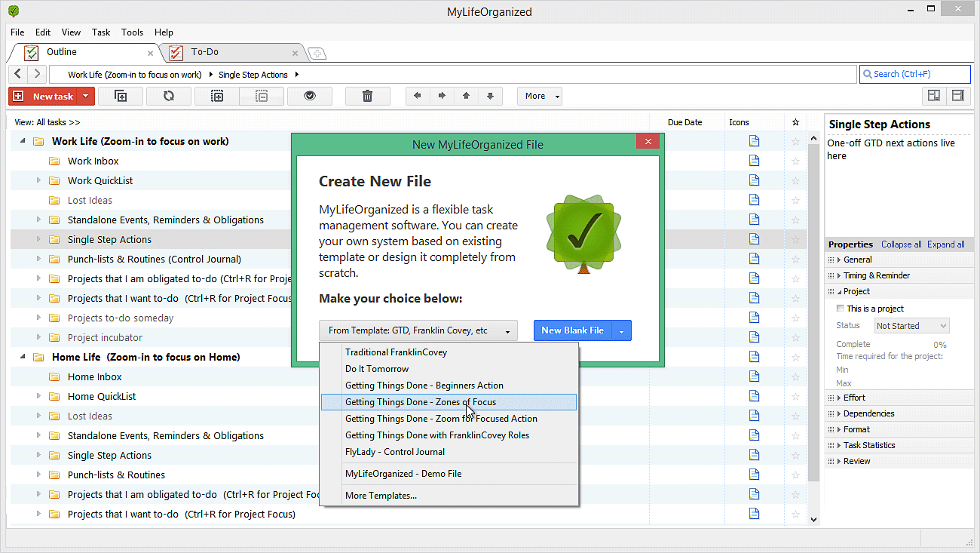Check the This is a project checkbox
The height and width of the screenshot is (553, 980).
click(841, 309)
